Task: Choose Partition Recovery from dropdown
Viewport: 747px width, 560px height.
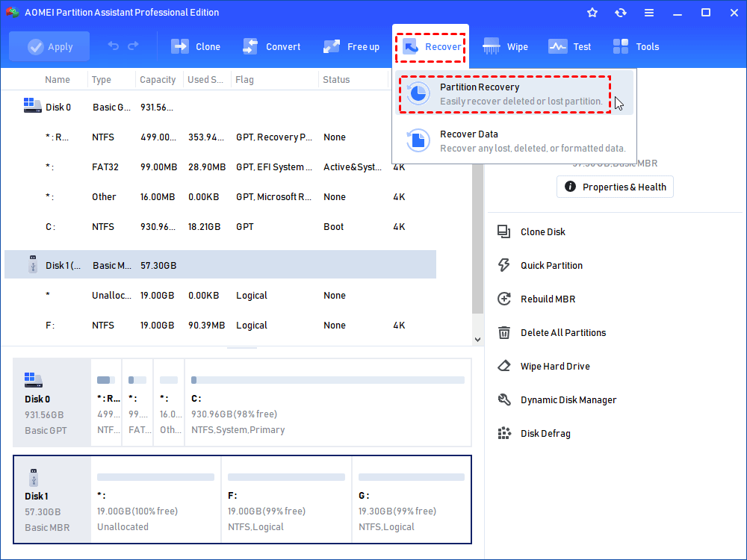Action: pyautogui.click(x=514, y=93)
